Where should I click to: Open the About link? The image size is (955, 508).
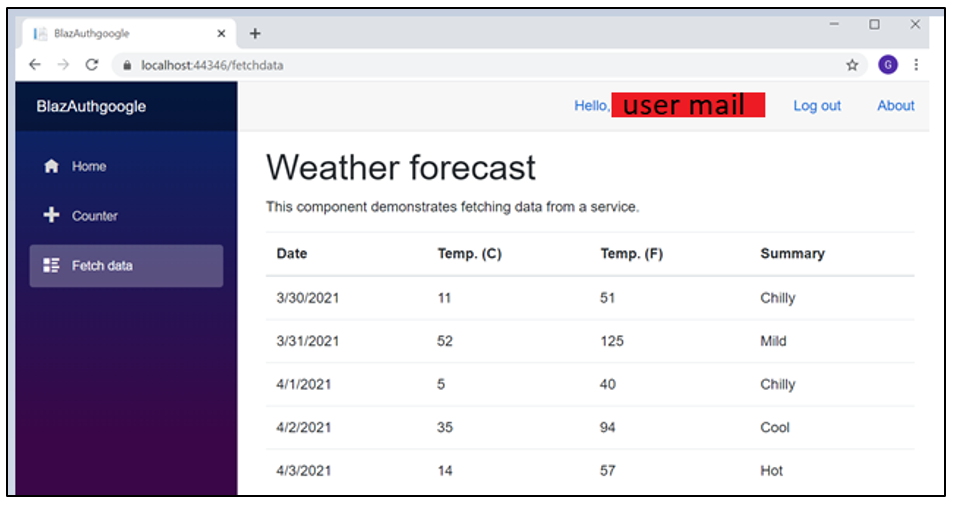point(895,106)
